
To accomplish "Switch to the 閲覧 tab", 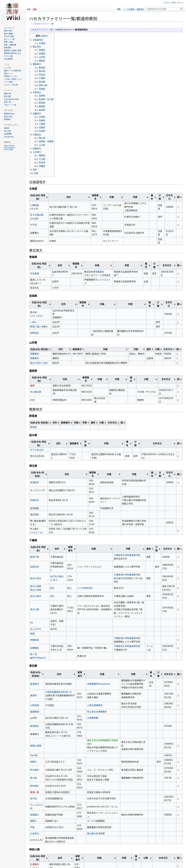I will (119, 9).
